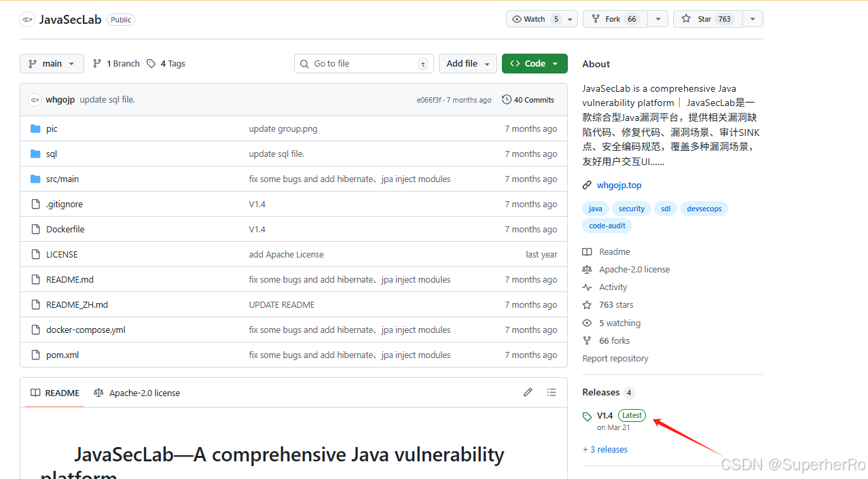Click the pencil edit README icon

[x=528, y=392]
